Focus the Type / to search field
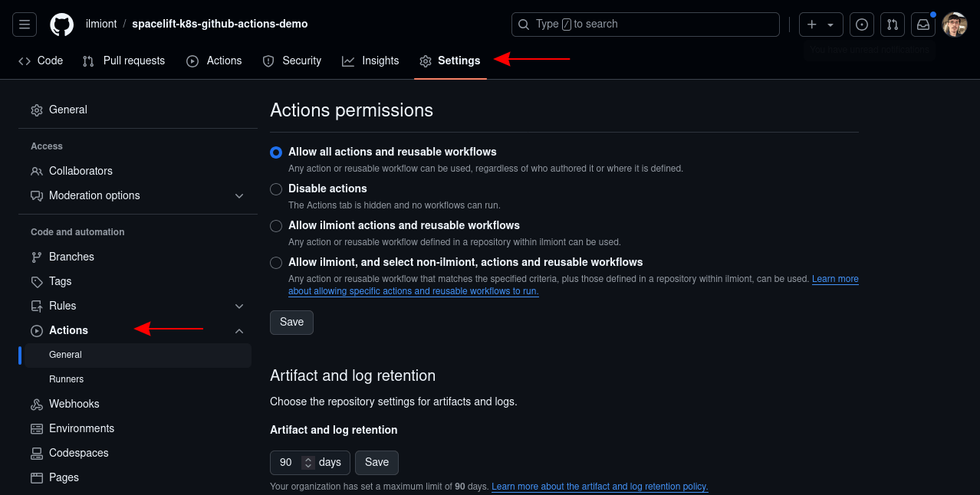 [x=646, y=25]
